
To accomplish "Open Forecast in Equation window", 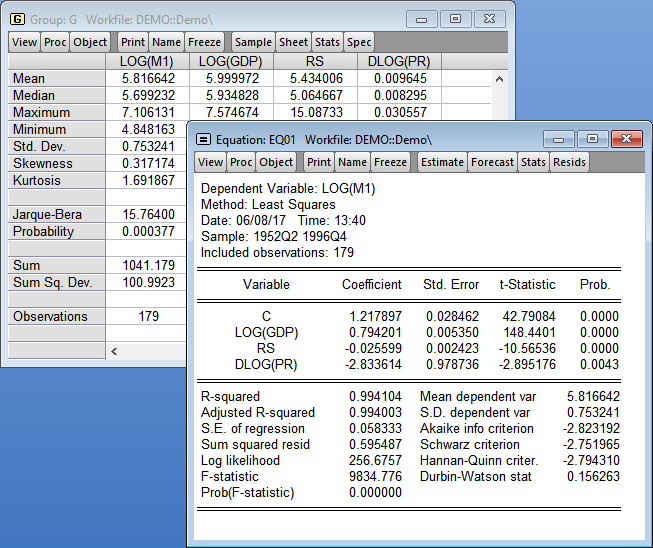I will (492, 162).
